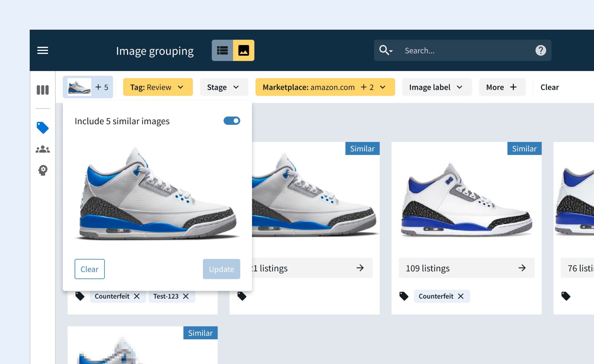Click the sneaker preview in popup

pyautogui.click(x=157, y=194)
